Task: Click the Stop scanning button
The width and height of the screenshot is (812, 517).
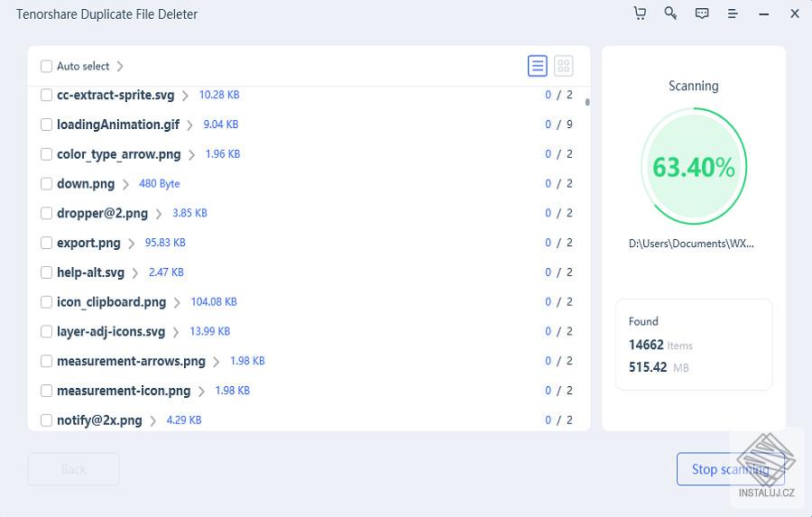Action: click(730, 469)
